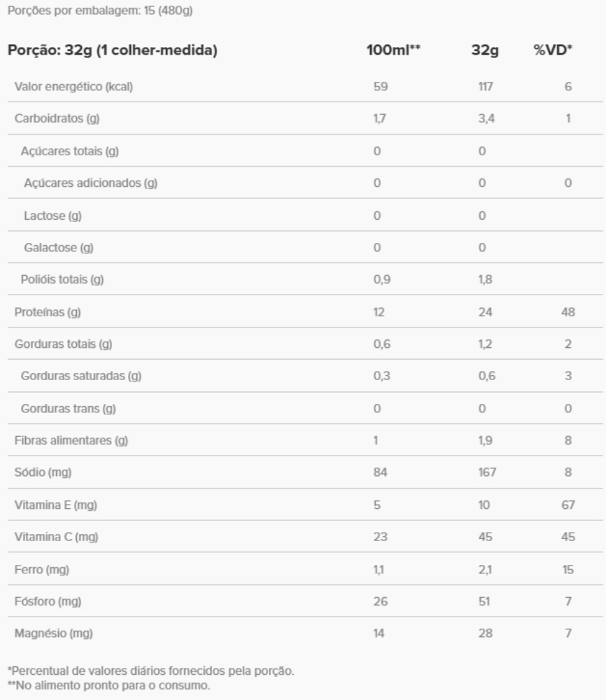Click the Proteínas %VD value 48
The image size is (606, 700).
(568, 312)
